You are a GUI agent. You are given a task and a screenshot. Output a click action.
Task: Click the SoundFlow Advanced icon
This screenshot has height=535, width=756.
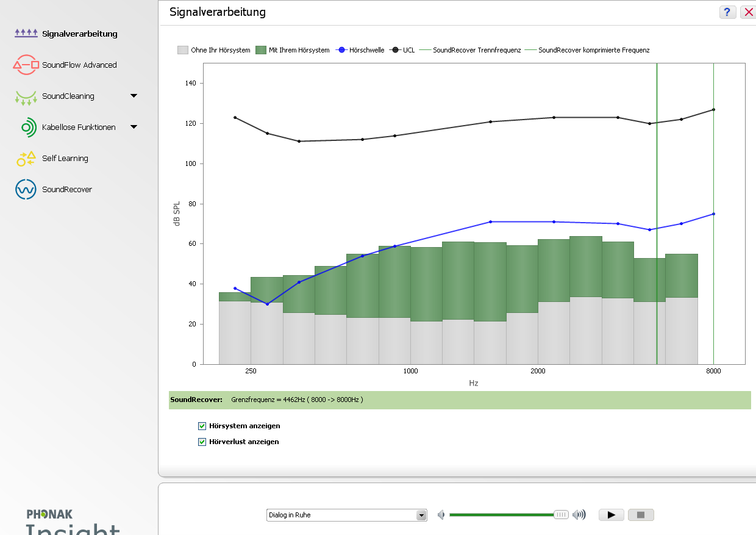pos(26,65)
